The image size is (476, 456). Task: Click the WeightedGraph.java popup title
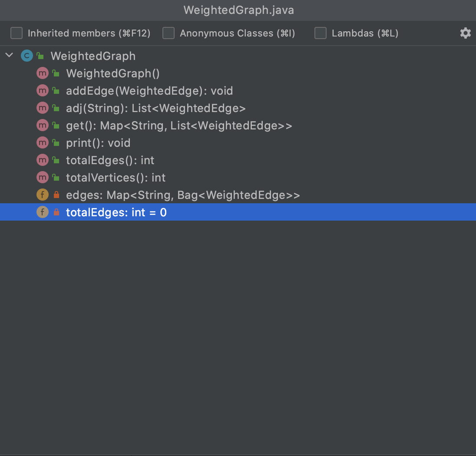click(238, 10)
